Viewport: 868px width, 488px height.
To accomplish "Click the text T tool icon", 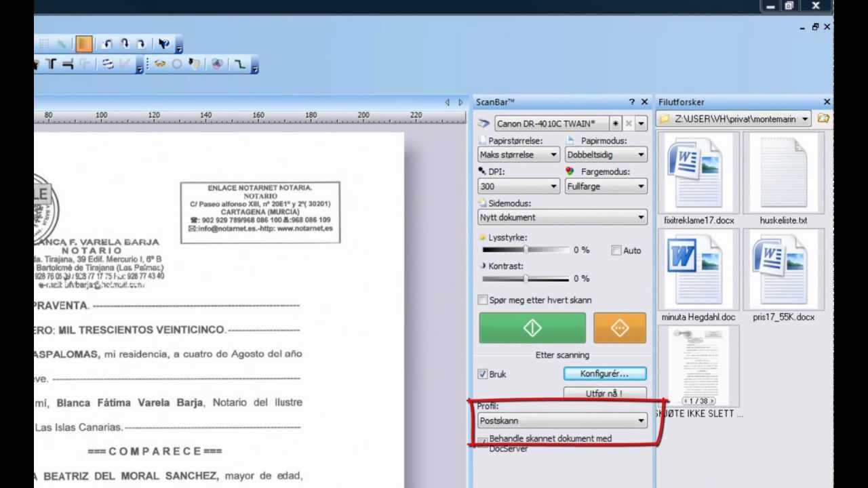I will coord(51,64).
